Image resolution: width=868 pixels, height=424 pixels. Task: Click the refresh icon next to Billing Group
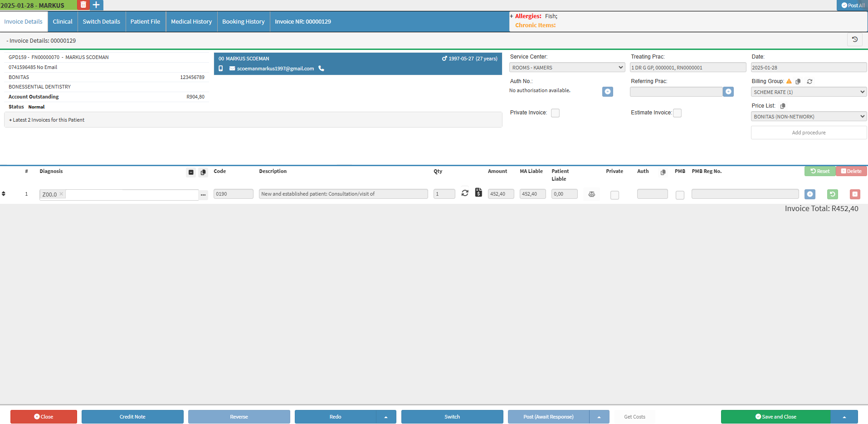809,82
